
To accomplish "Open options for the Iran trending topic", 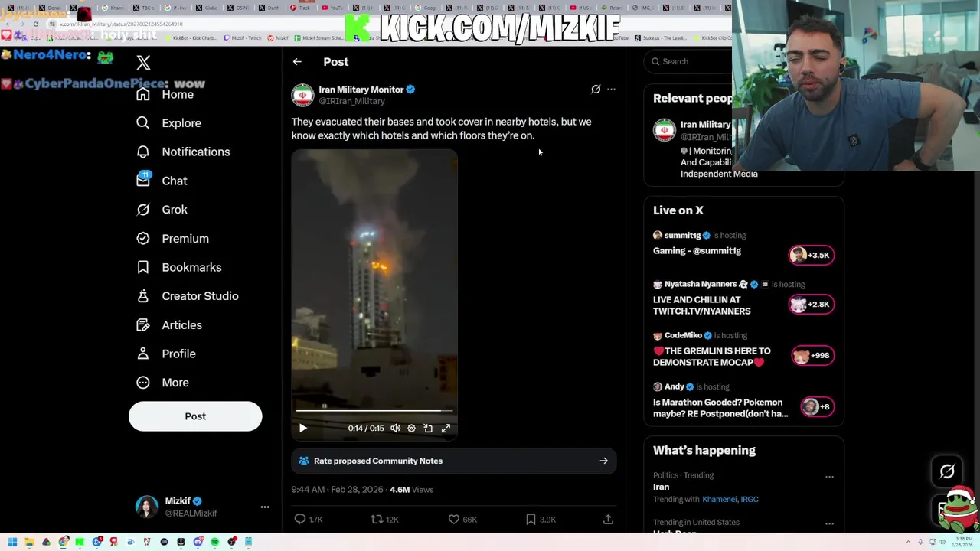I will coord(829,476).
